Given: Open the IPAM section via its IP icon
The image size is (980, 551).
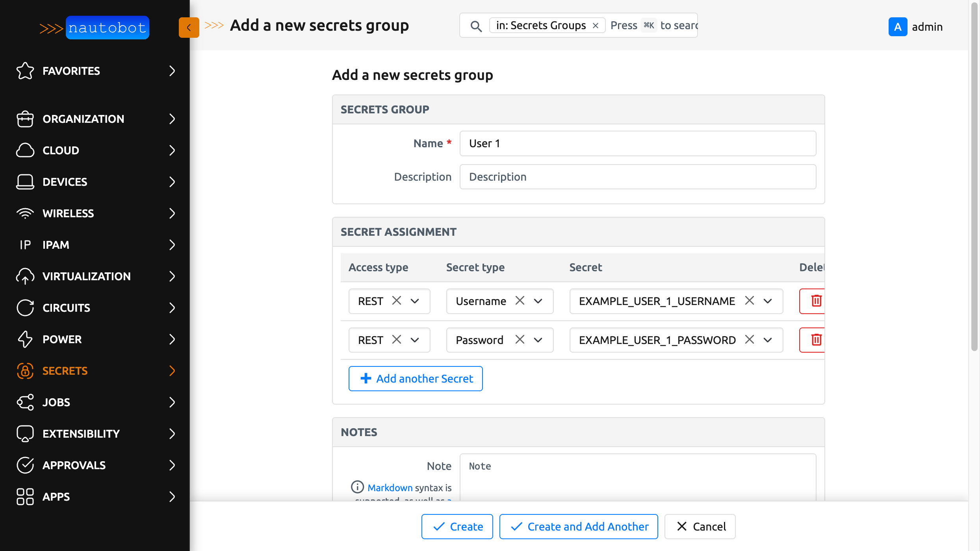Looking at the screenshot, I should [x=25, y=245].
